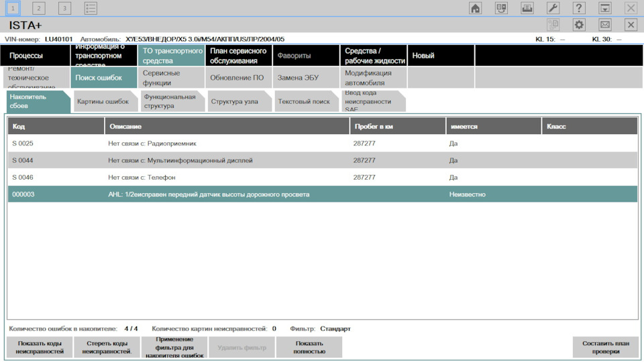Select fault row 000003
This screenshot has width=644, height=362.
(323, 194)
